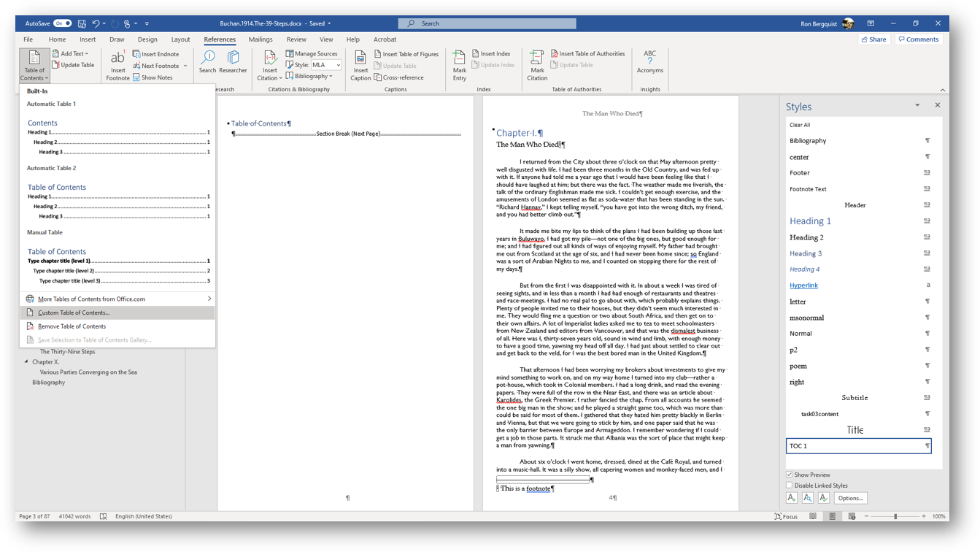980x552 pixels.
Task: Click the Insert Citation icon
Action: tap(269, 59)
